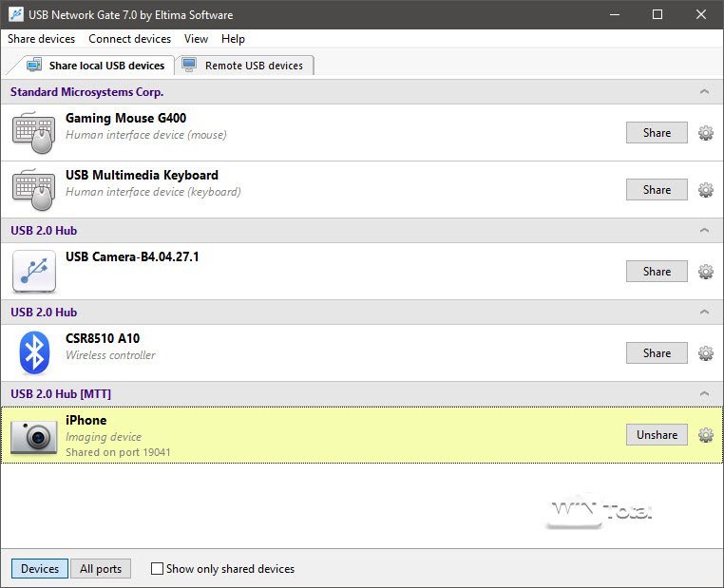Select the iPhone device name text
This screenshot has width=724, height=588.
click(86, 420)
